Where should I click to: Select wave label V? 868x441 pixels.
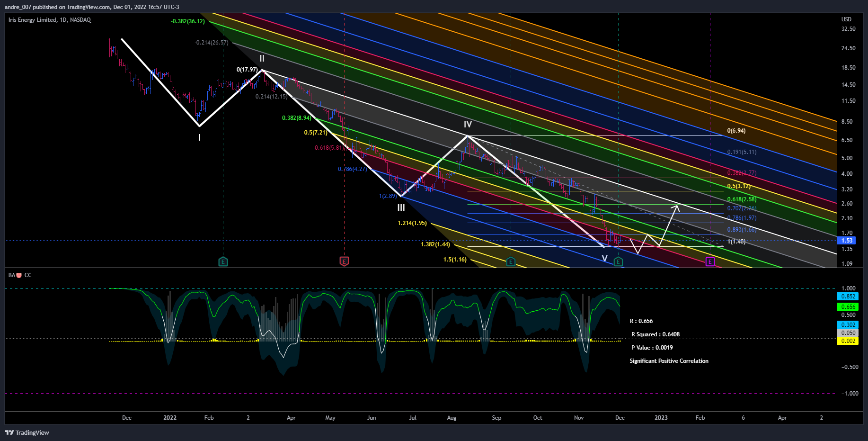(604, 259)
